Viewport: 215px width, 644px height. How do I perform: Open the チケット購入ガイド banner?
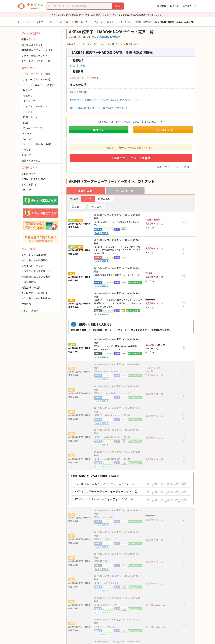[x=41, y=213]
